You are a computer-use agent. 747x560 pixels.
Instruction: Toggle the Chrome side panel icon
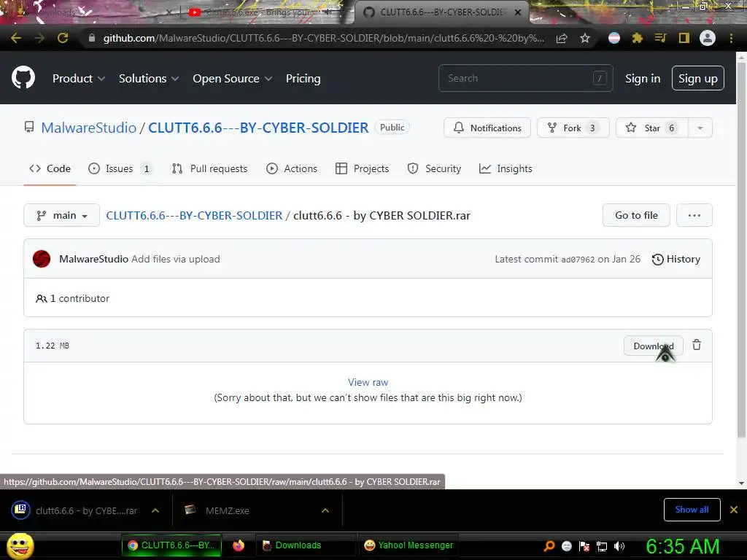(x=684, y=38)
